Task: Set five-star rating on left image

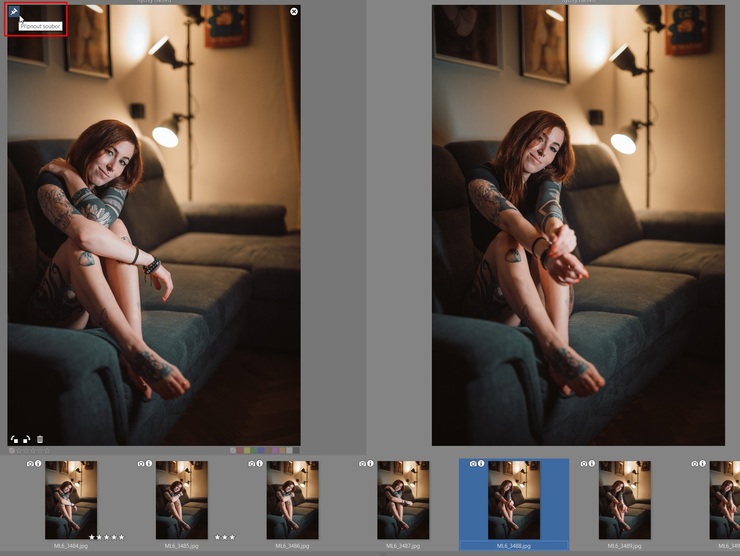Action: 47,451
